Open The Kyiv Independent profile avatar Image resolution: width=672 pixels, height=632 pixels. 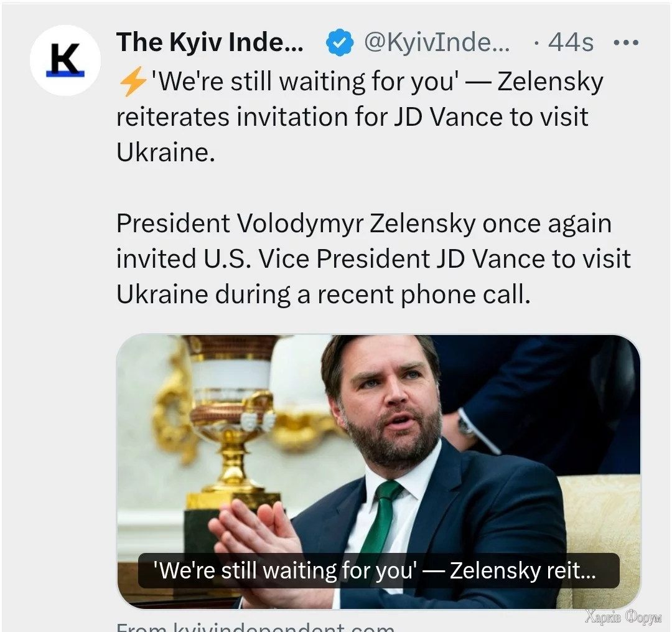point(65,60)
